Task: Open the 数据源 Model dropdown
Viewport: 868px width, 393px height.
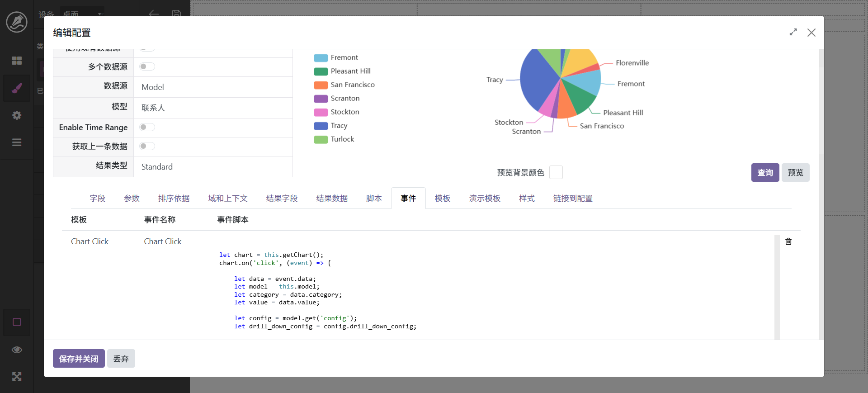Action: pos(212,87)
